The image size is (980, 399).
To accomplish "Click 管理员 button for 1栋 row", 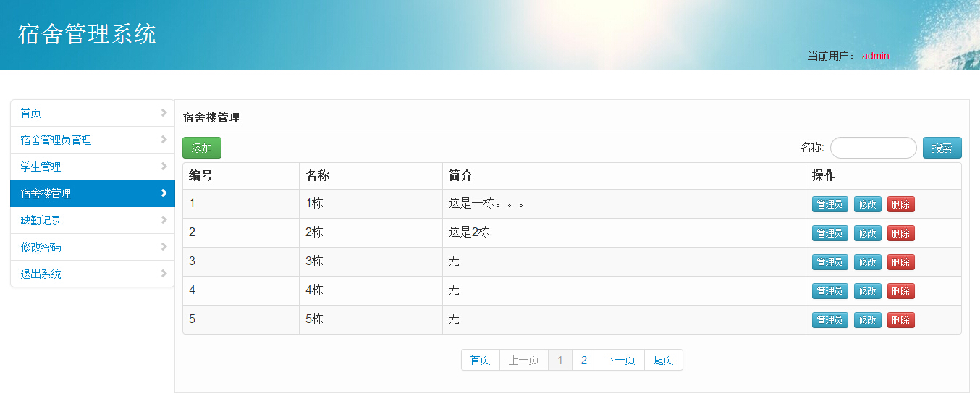I will (829, 204).
